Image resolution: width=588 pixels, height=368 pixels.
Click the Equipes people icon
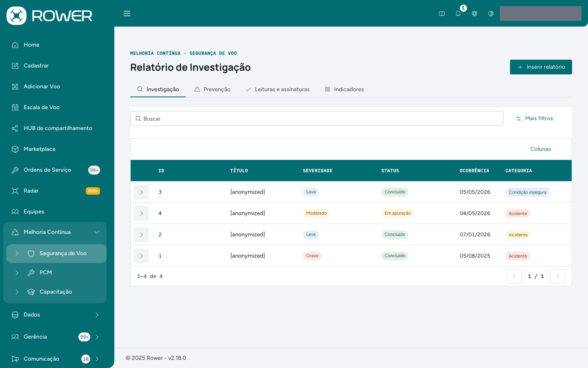click(x=15, y=212)
